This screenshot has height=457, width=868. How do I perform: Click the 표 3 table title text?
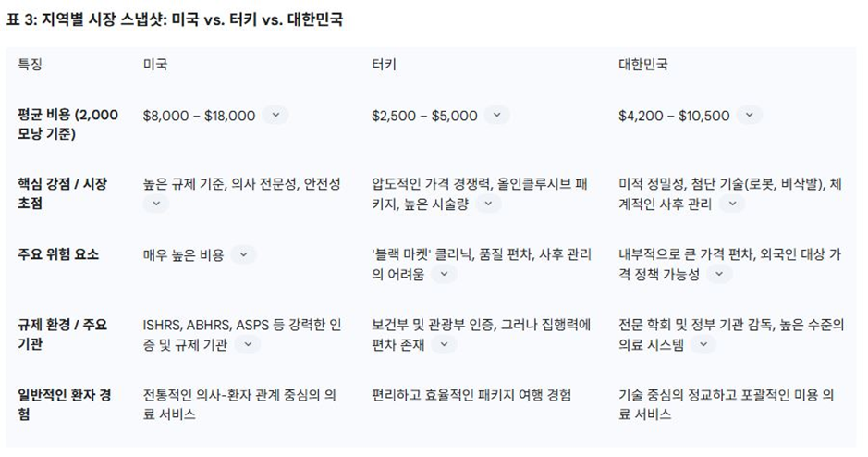175,19
